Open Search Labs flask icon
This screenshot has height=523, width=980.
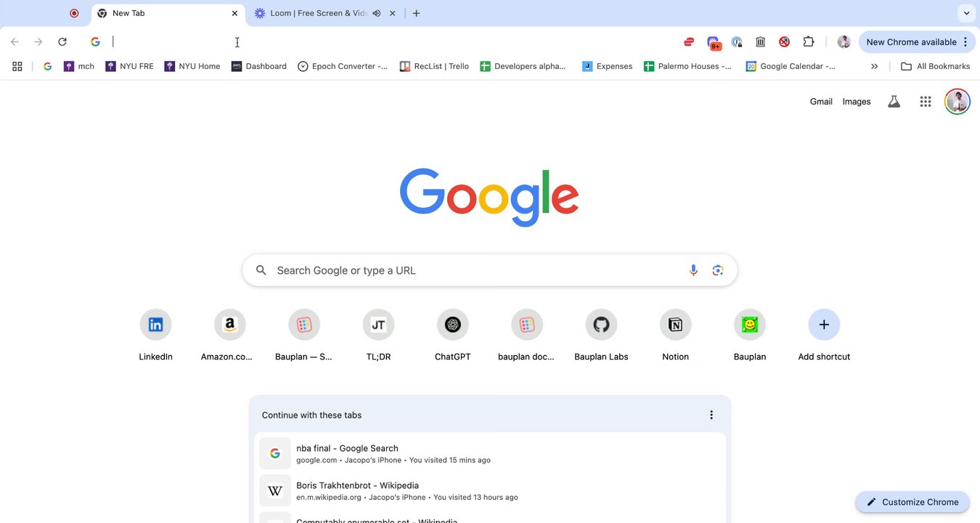[x=894, y=102]
